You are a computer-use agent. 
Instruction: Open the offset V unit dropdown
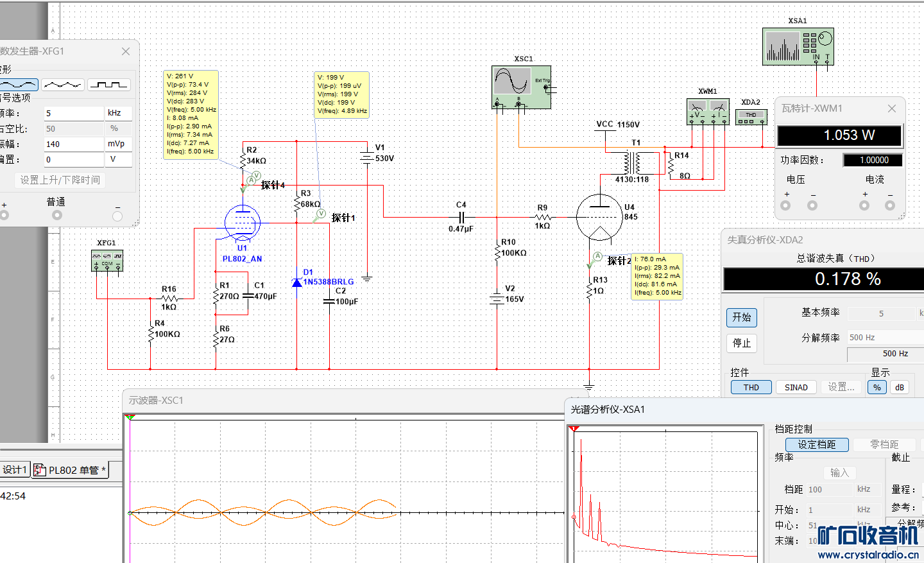[119, 159]
